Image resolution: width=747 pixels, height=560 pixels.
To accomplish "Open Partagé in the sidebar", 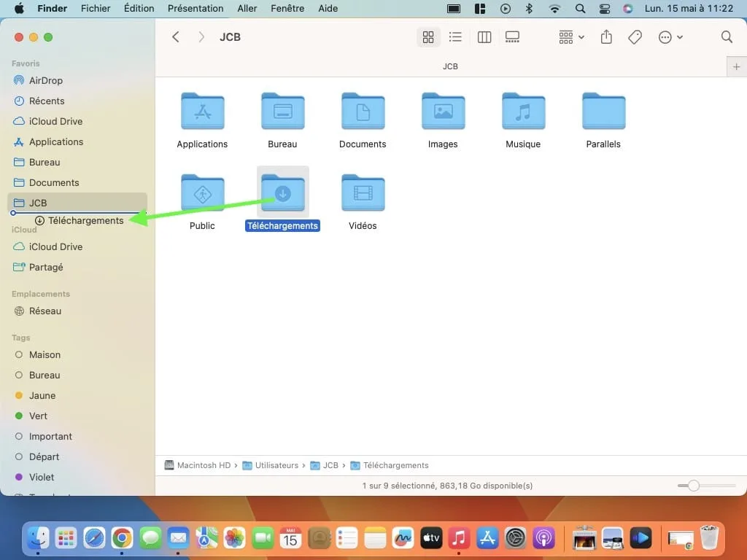I will pyautogui.click(x=46, y=267).
